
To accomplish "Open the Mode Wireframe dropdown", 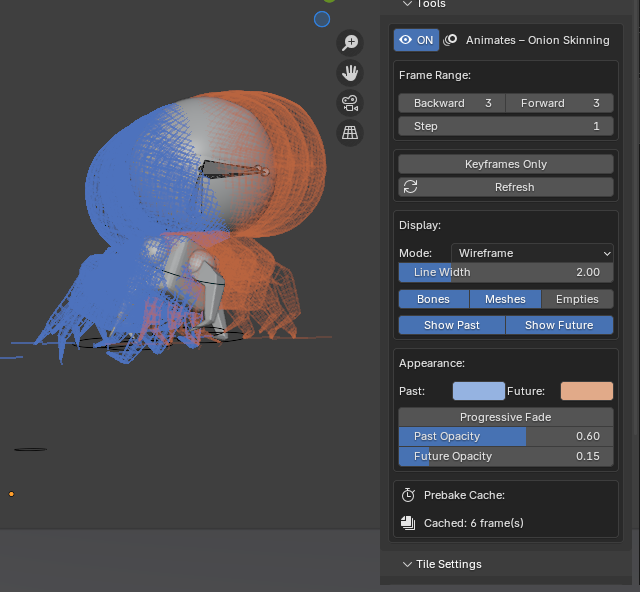I will [532, 253].
